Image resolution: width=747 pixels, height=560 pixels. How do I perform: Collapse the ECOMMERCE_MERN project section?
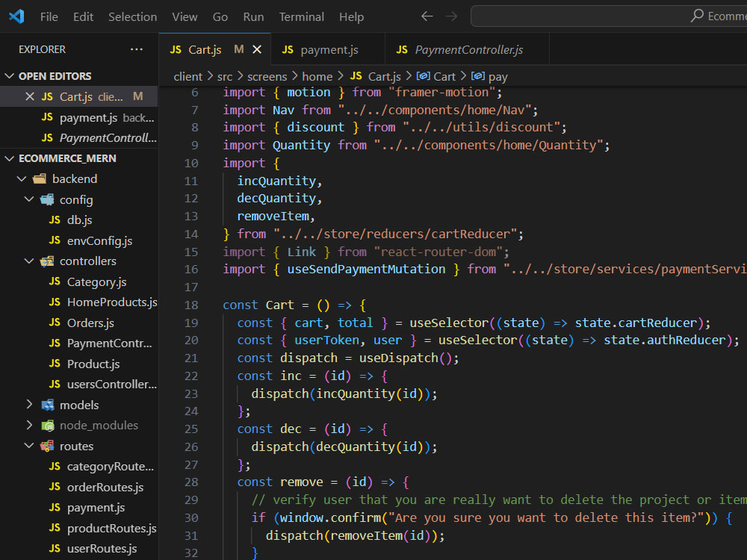[x=10, y=158]
